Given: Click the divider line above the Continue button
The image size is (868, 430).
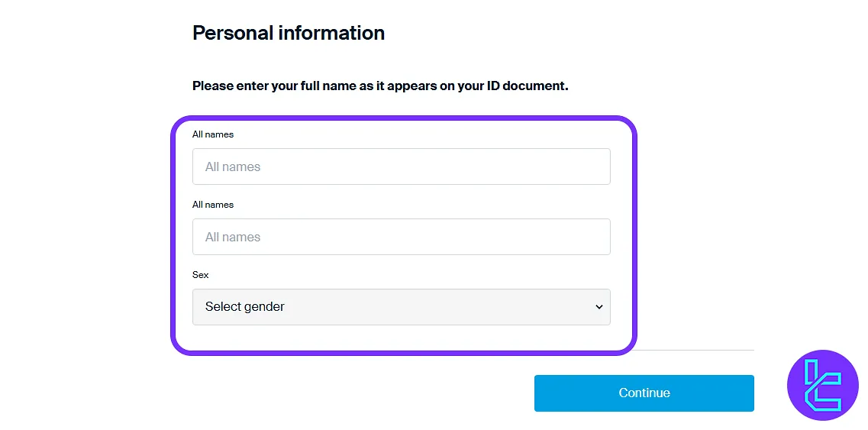Looking at the screenshot, I should tap(695, 350).
